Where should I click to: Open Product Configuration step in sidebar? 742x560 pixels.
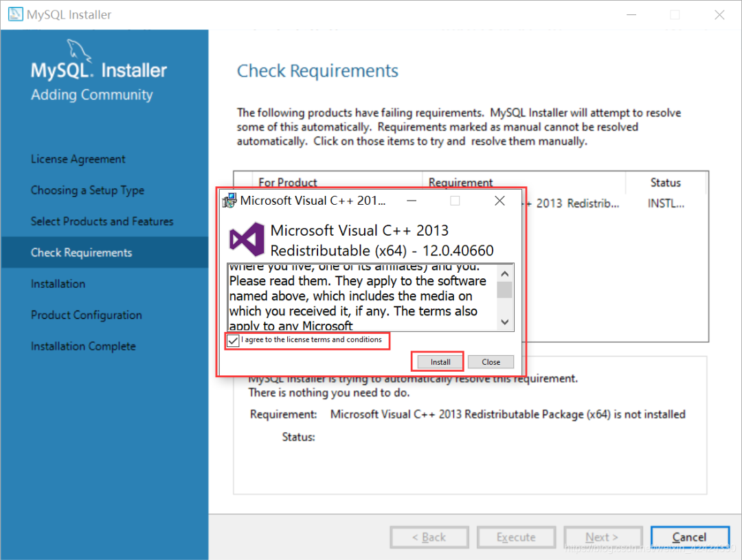click(x=86, y=315)
